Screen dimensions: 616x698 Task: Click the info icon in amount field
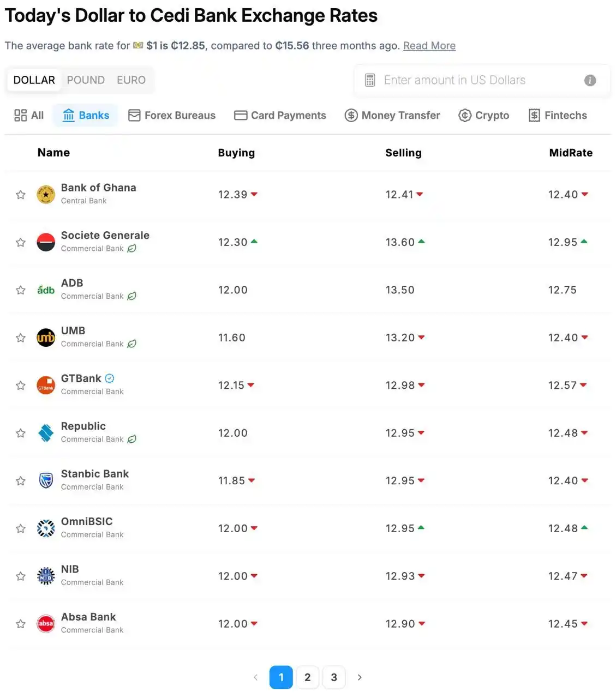(x=590, y=80)
